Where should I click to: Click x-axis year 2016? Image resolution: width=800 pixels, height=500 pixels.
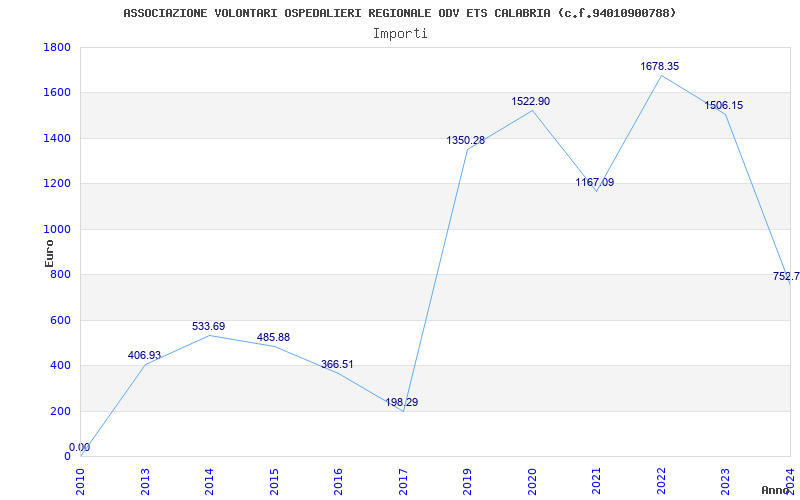pos(338,481)
